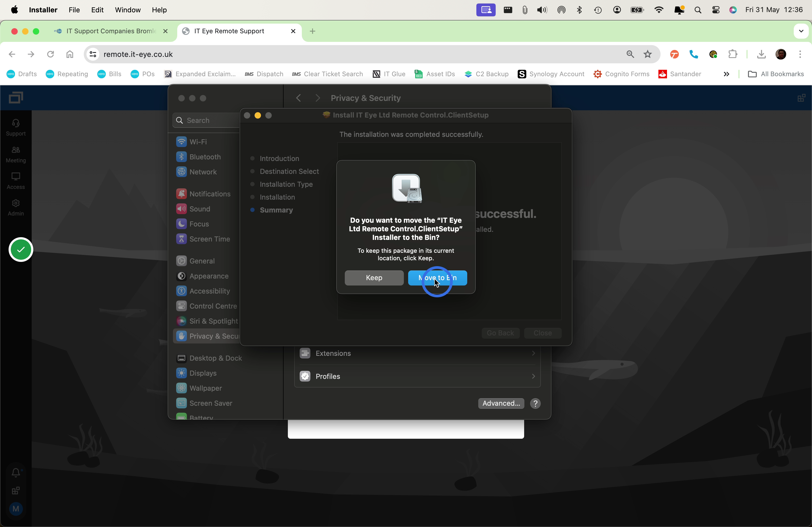Select Focus in System Settings sidebar

[206, 224]
